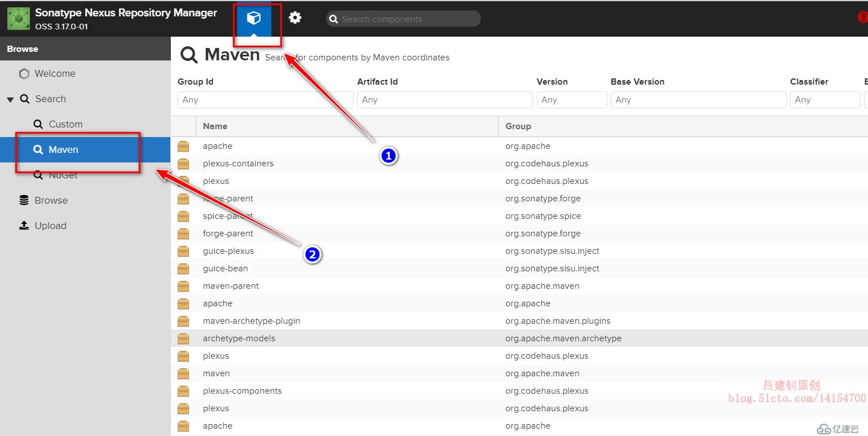Sort by the Name column header
This screenshot has width=868, height=436.
pos(347,126)
